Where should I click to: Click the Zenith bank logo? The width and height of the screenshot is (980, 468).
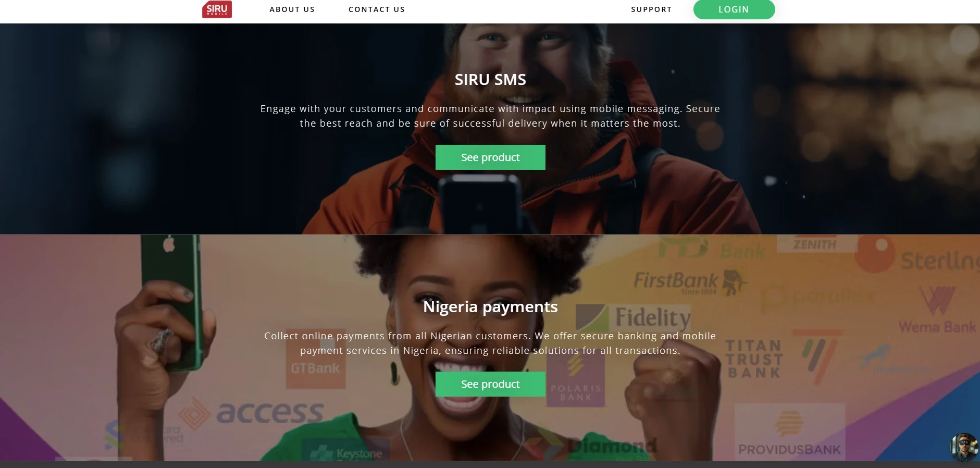[x=815, y=244]
